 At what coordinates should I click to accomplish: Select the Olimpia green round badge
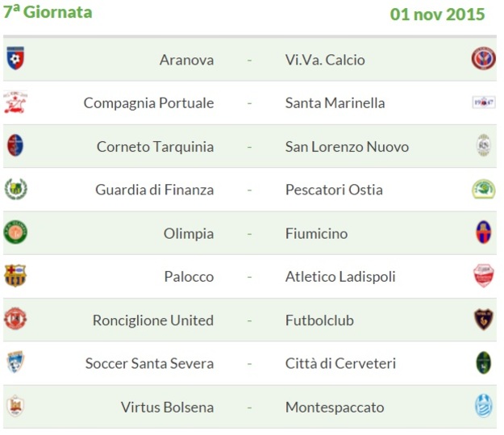15,232
